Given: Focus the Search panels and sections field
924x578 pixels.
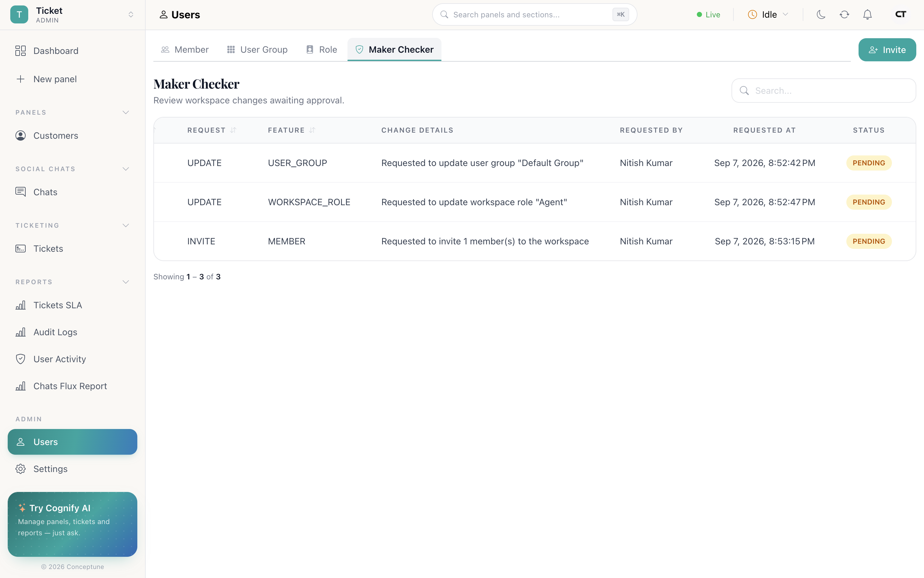Looking at the screenshot, I should pyautogui.click(x=534, y=14).
